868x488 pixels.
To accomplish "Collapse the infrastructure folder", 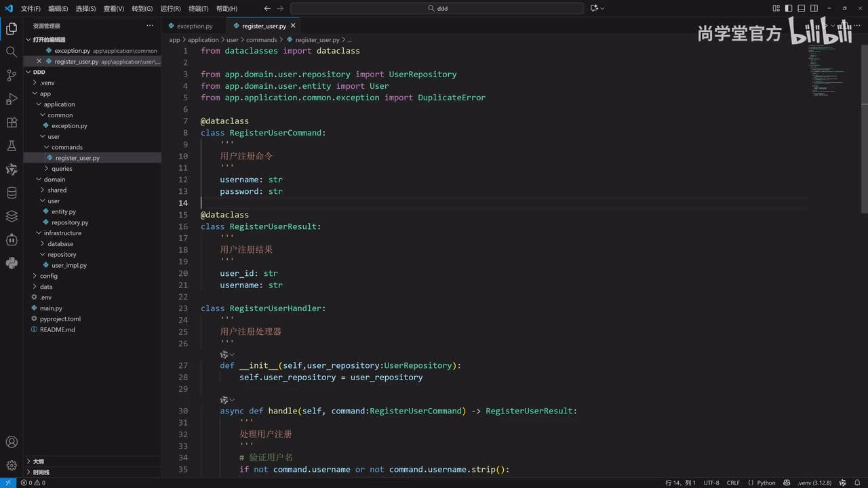I will coord(62,233).
